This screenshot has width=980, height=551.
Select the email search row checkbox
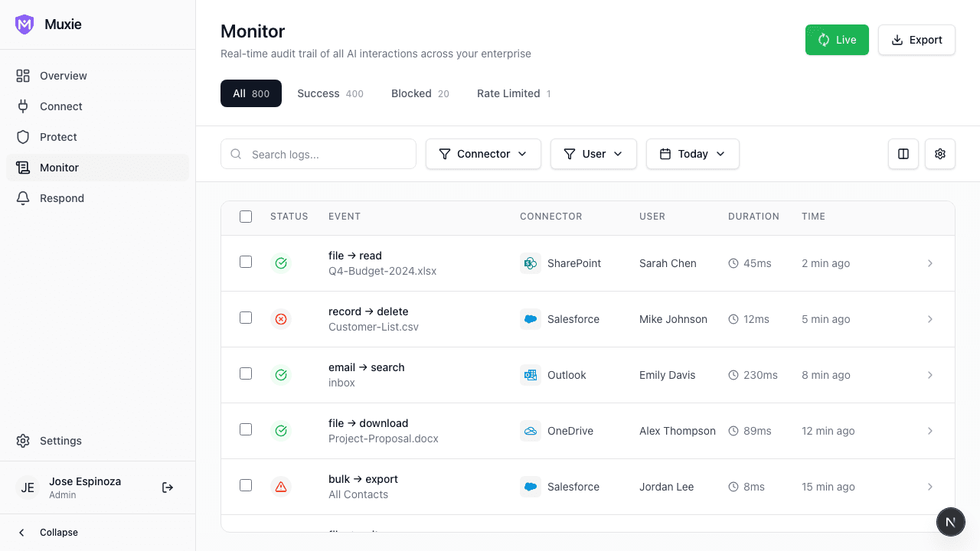pyautogui.click(x=246, y=373)
